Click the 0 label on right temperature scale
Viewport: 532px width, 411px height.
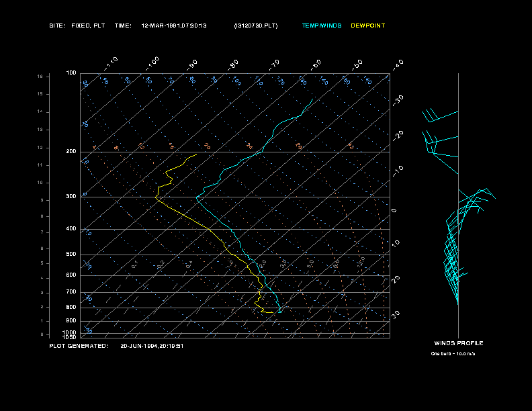coord(394,211)
